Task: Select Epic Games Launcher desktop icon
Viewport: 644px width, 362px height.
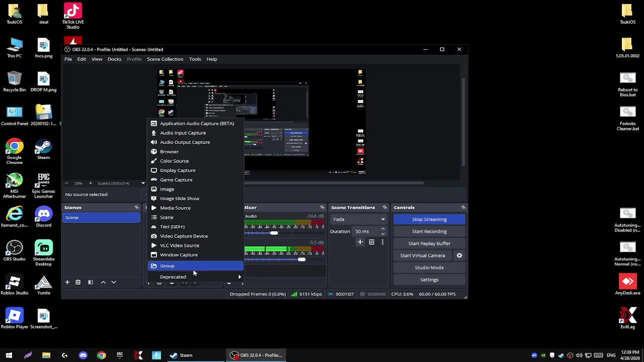Action: click(44, 186)
